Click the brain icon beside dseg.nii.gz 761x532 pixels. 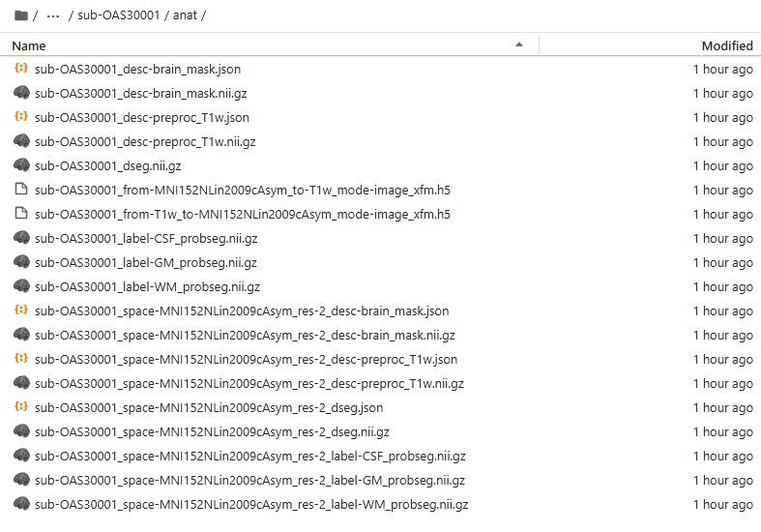click(x=21, y=166)
